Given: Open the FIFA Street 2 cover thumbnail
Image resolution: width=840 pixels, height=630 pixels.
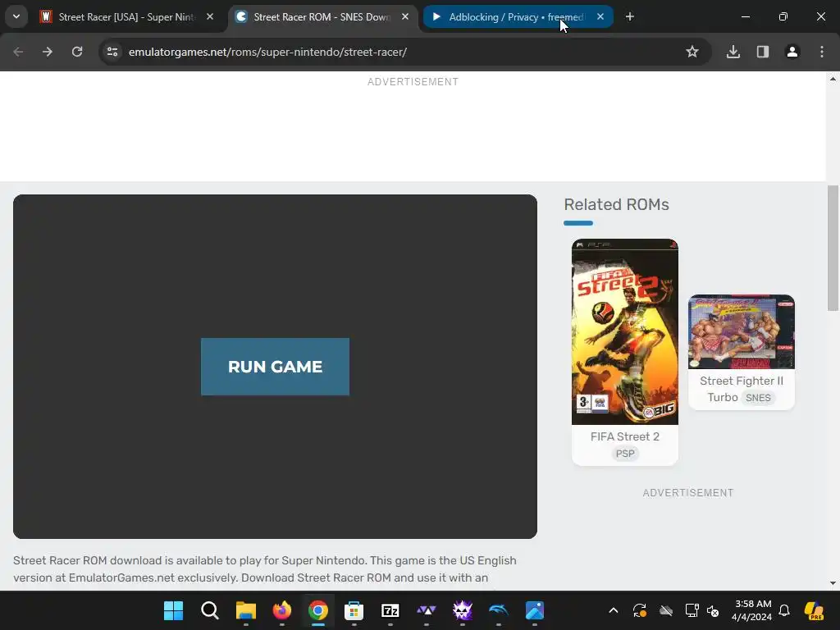Looking at the screenshot, I should click(624, 331).
